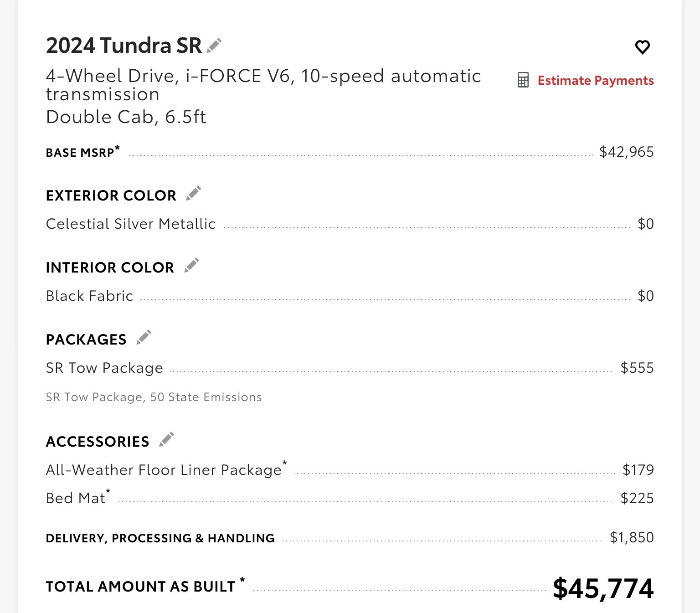
Task: Open the disclaimer asterisk on All-Weather Floor Liner Package
Action: (285, 464)
